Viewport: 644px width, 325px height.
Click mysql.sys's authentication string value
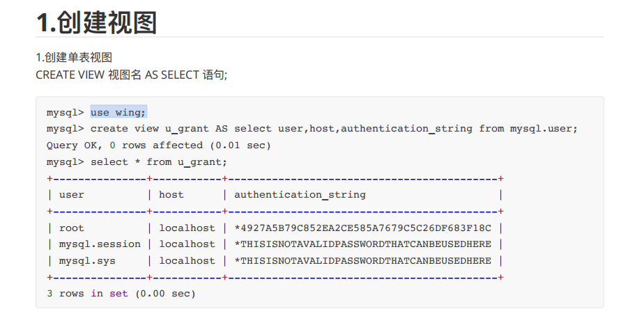(x=362, y=261)
